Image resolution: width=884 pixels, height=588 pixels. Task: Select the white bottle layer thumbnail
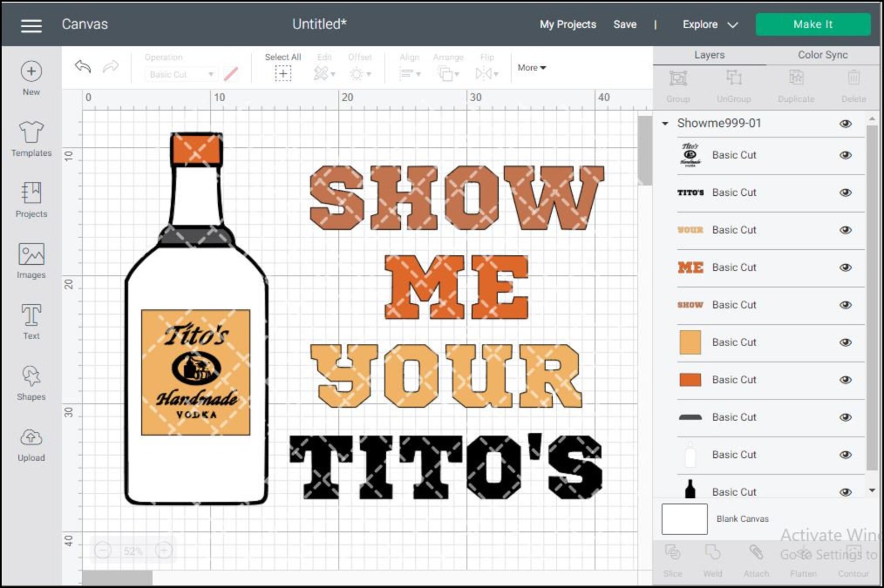tap(690, 455)
